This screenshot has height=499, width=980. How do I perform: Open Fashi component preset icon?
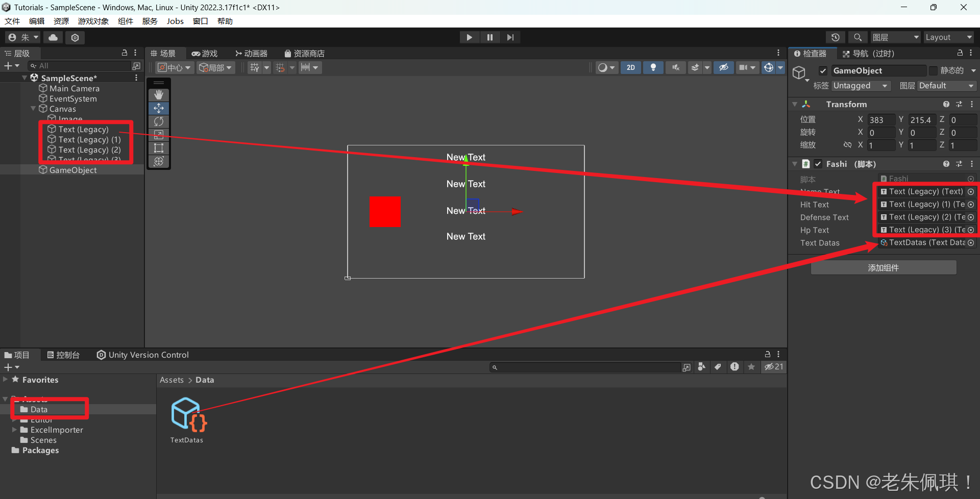[x=959, y=164]
